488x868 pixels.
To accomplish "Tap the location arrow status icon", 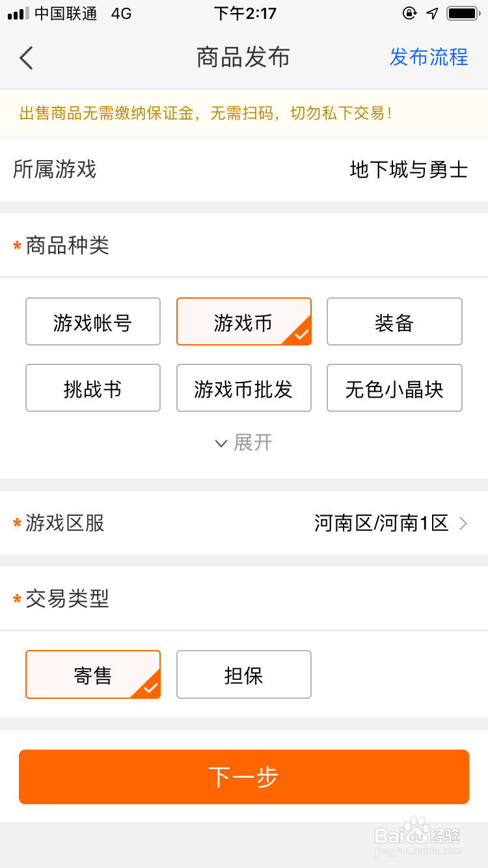I will pyautogui.click(x=433, y=14).
